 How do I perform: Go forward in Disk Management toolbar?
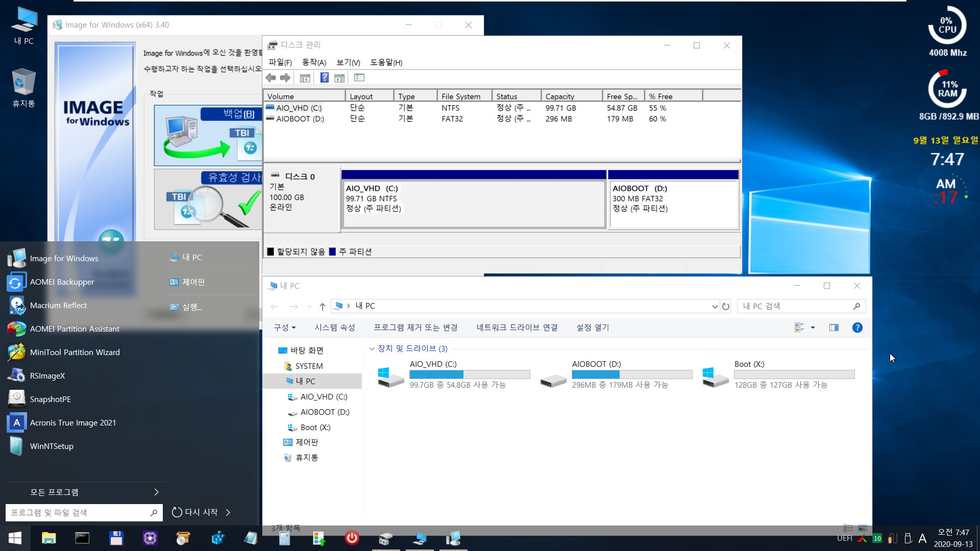tap(285, 78)
